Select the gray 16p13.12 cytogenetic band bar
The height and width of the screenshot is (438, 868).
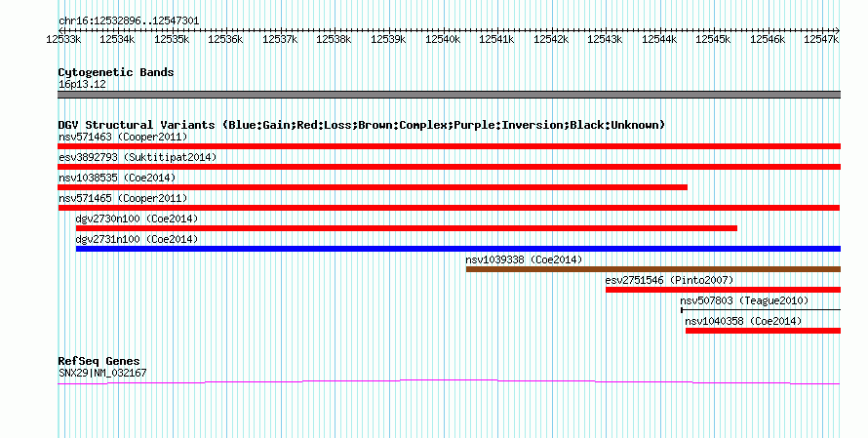[449, 95]
